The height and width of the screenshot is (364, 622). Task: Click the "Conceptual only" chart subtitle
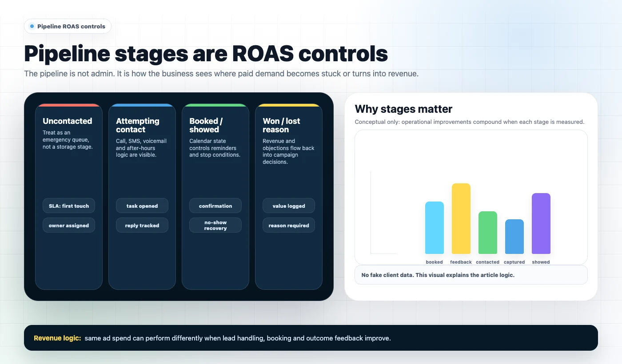pyautogui.click(x=470, y=122)
